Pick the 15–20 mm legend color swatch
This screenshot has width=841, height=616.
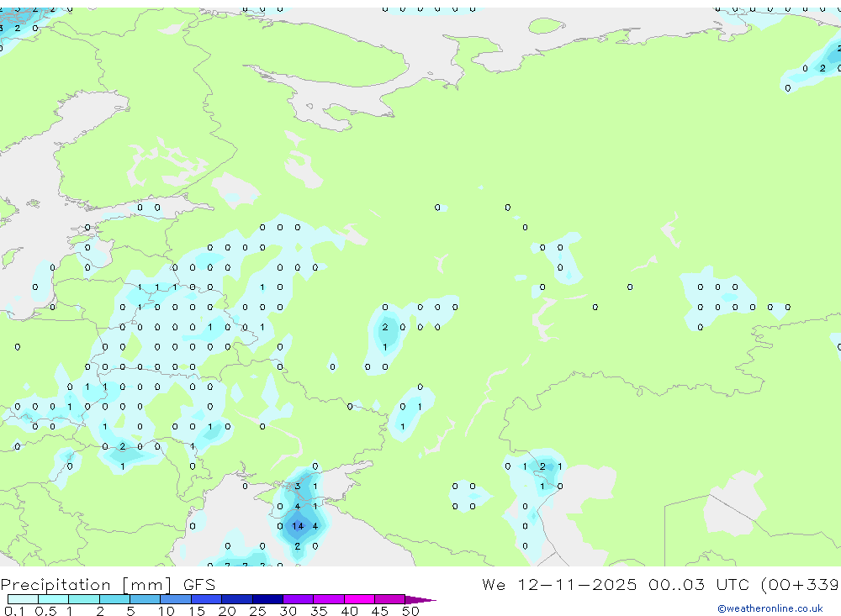point(207,599)
